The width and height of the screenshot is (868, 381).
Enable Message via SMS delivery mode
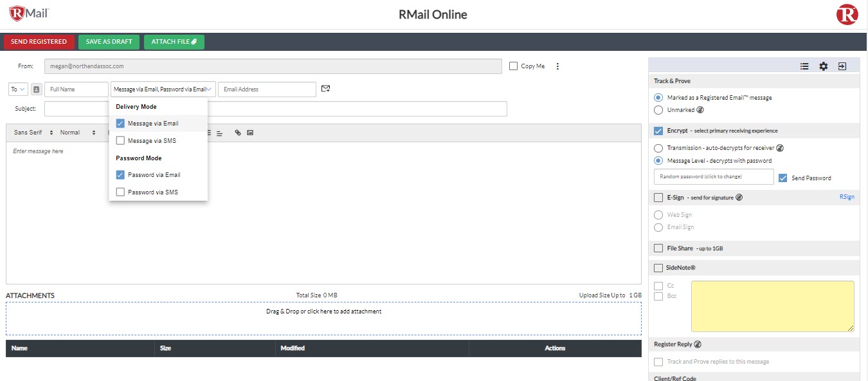(120, 140)
